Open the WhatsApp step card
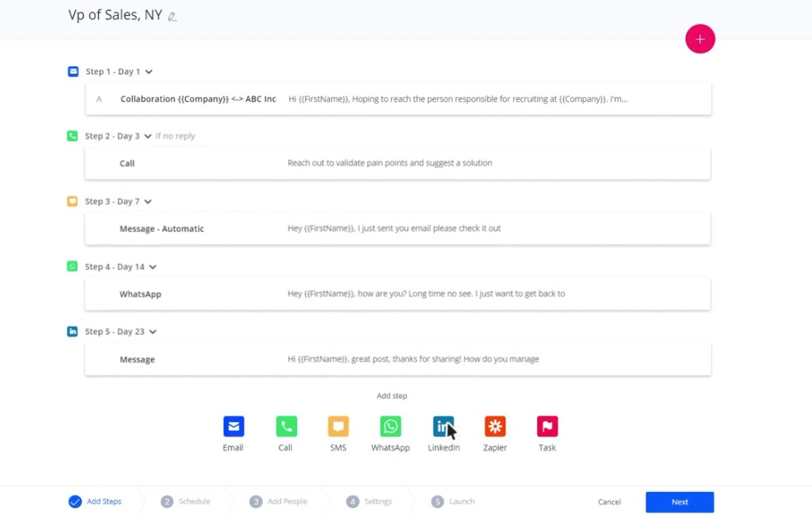The image size is (812, 515). [x=398, y=294]
